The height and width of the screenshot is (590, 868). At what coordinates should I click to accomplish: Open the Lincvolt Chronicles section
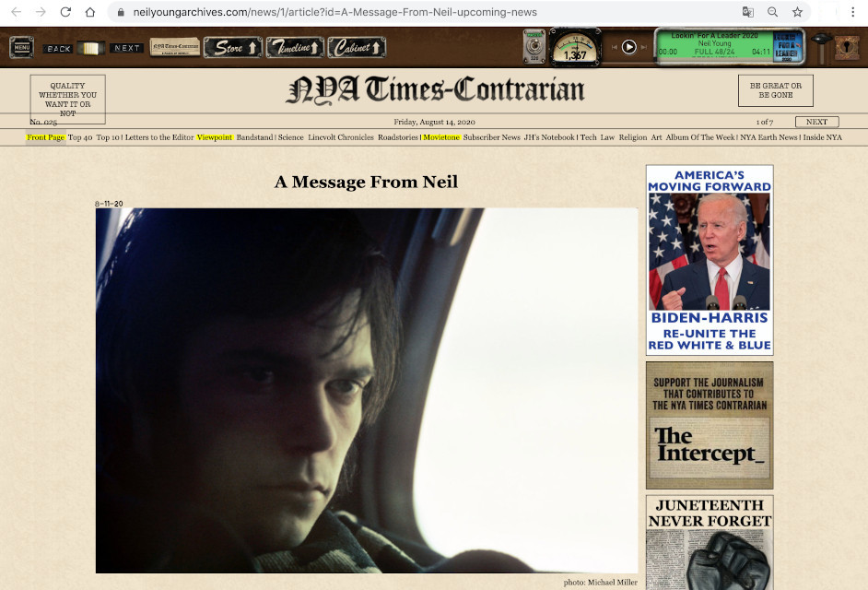[341, 137]
